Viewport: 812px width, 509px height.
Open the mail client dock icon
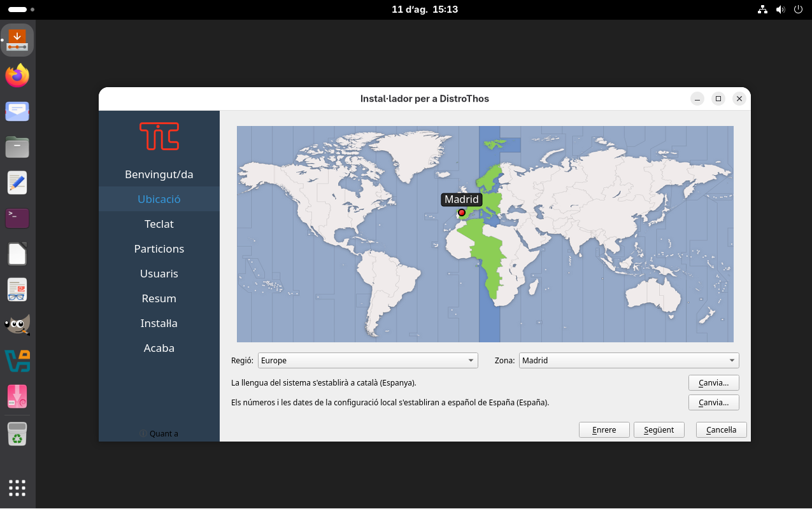[17, 111]
